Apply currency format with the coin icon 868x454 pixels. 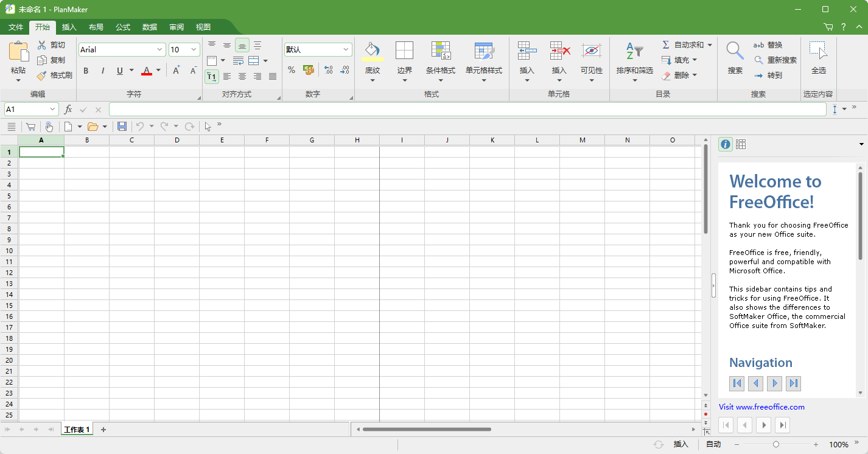pyautogui.click(x=309, y=70)
